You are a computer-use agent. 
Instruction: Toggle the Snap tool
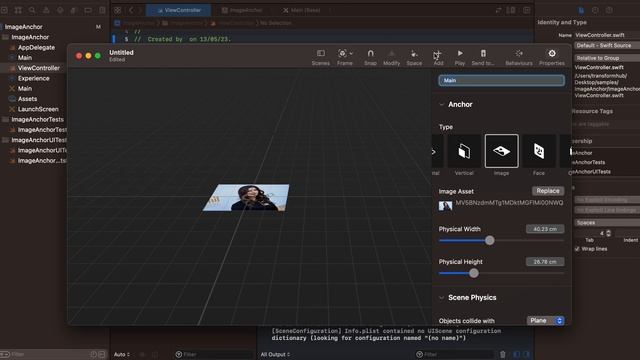pos(370,58)
